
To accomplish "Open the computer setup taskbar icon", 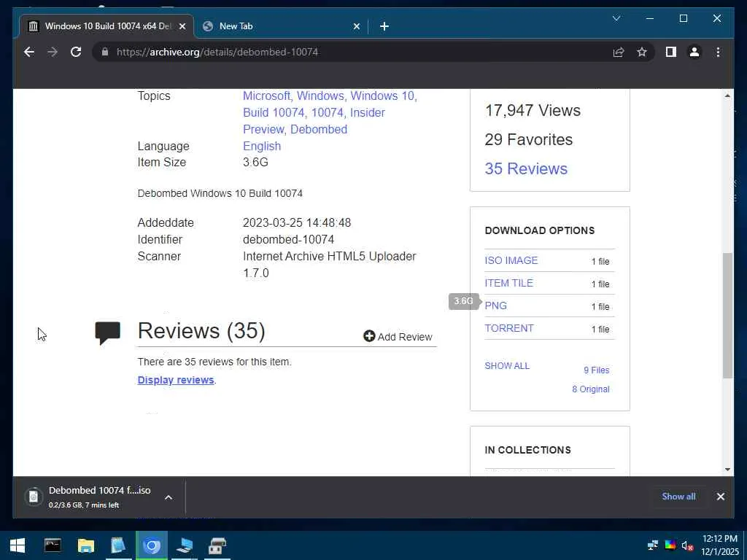I will click(185, 545).
